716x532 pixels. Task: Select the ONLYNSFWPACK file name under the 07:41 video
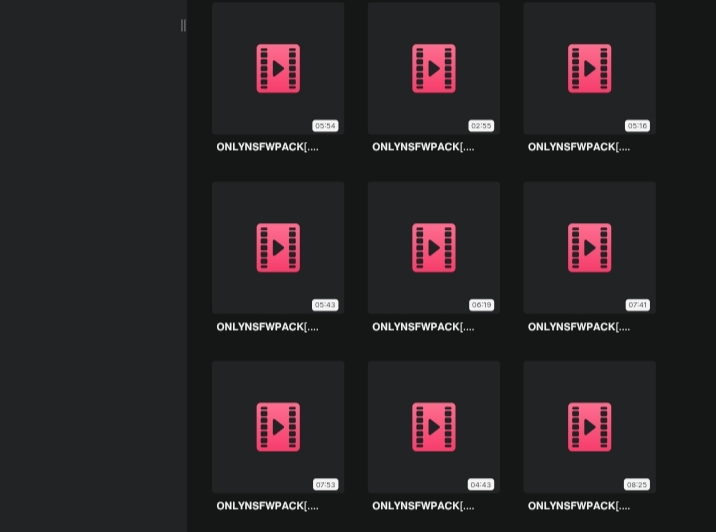tap(579, 327)
